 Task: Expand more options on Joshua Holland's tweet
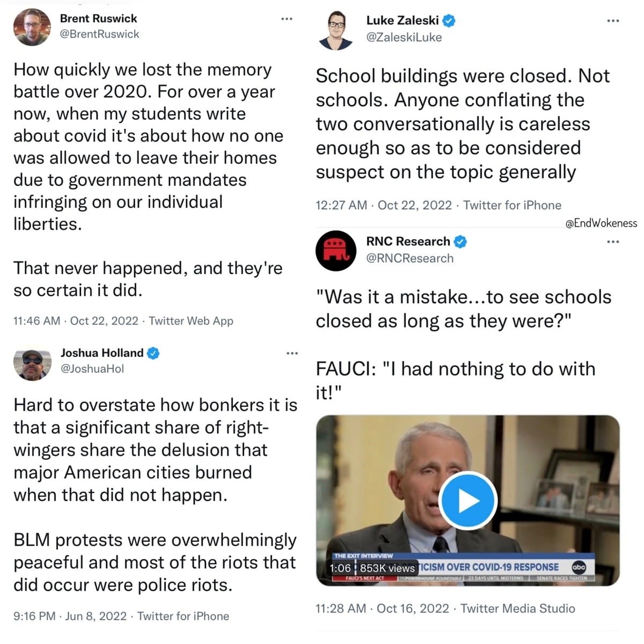click(292, 353)
